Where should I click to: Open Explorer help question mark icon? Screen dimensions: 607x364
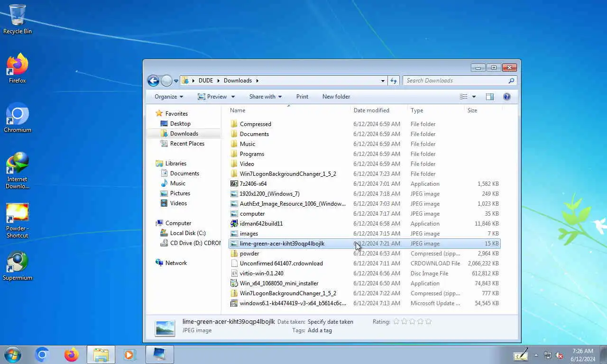pos(507,97)
